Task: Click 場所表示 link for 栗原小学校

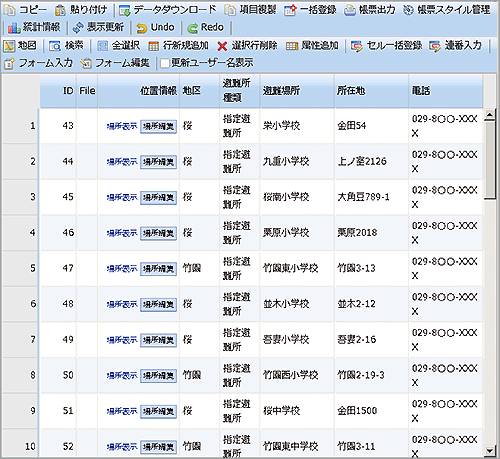Action: click(122, 233)
